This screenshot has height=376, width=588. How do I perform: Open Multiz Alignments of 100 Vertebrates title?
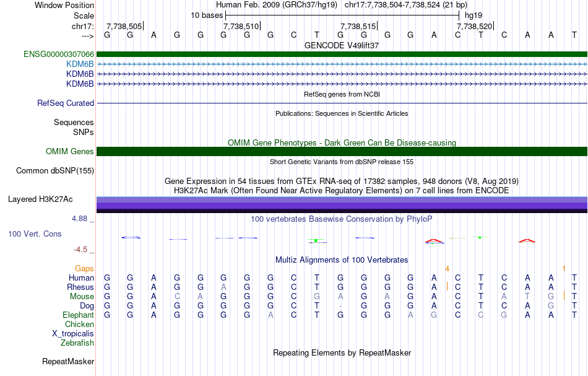[x=342, y=260]
